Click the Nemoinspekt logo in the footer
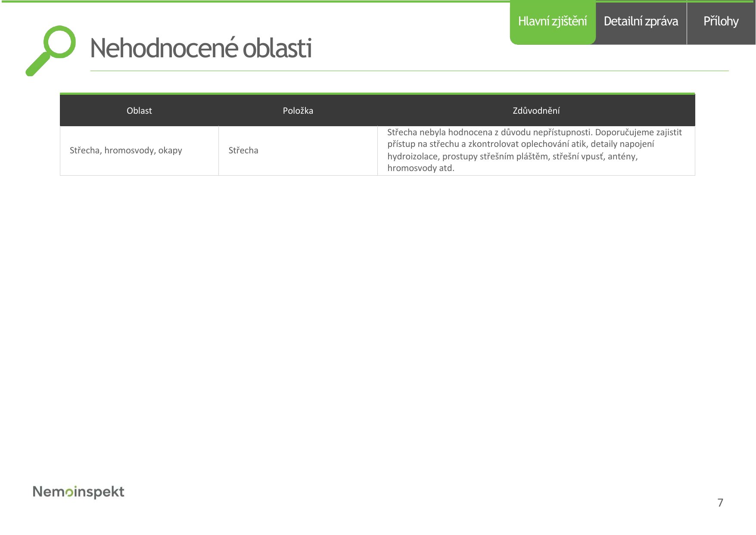 point(78,492)
